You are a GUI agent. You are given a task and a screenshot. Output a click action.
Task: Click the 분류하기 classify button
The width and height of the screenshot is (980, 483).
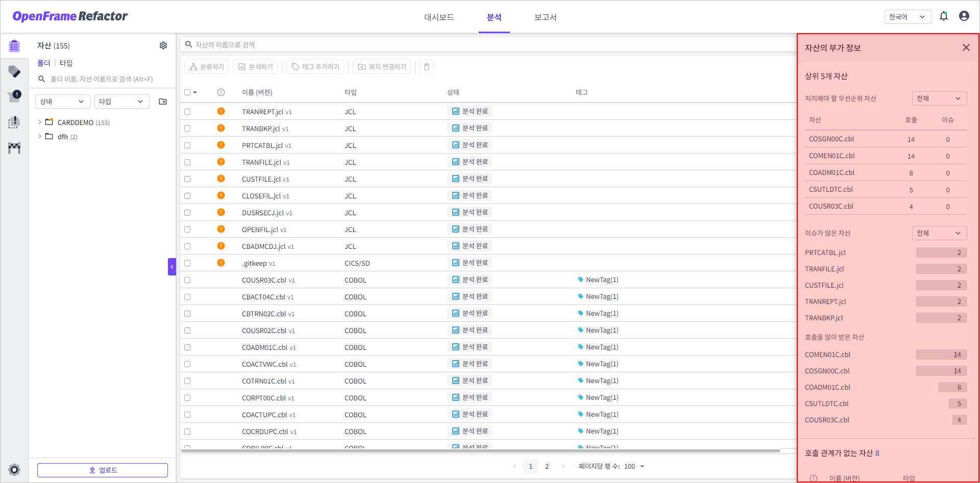[x=207, y=67]
